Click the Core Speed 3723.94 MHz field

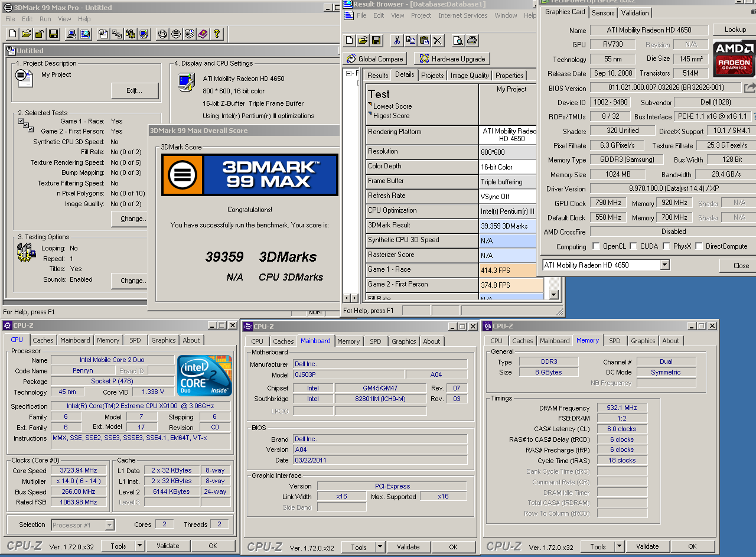(x=79, y=471)
